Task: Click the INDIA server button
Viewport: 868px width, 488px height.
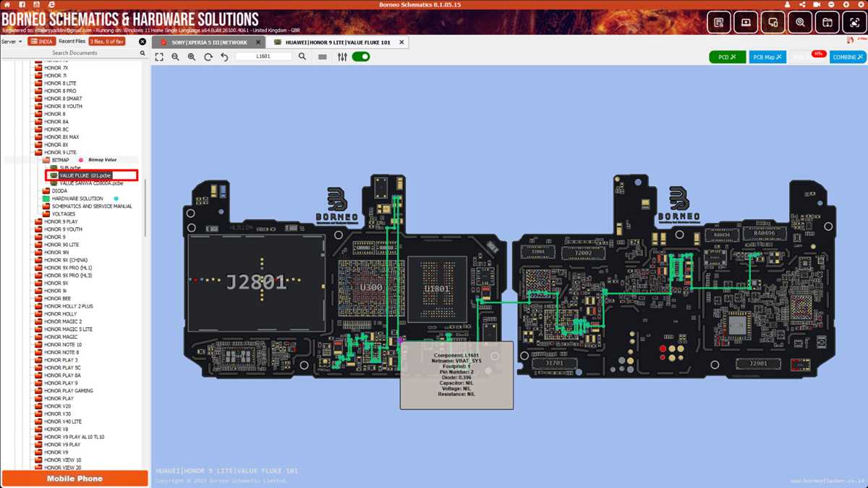Action: pyautogui.click(x=42, y=41)
